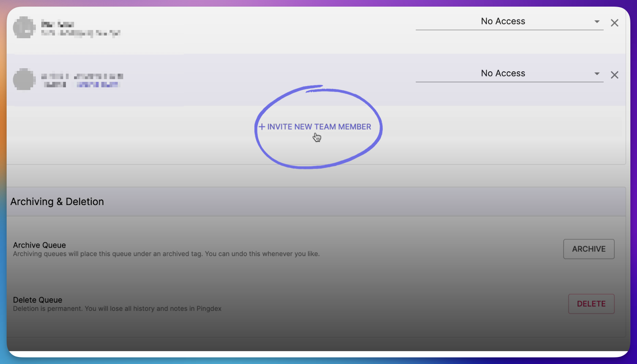The width and height of the screenshot is (637, 364).
Task: Click the Archiving & Deletion section header
Action: (57, 201)
